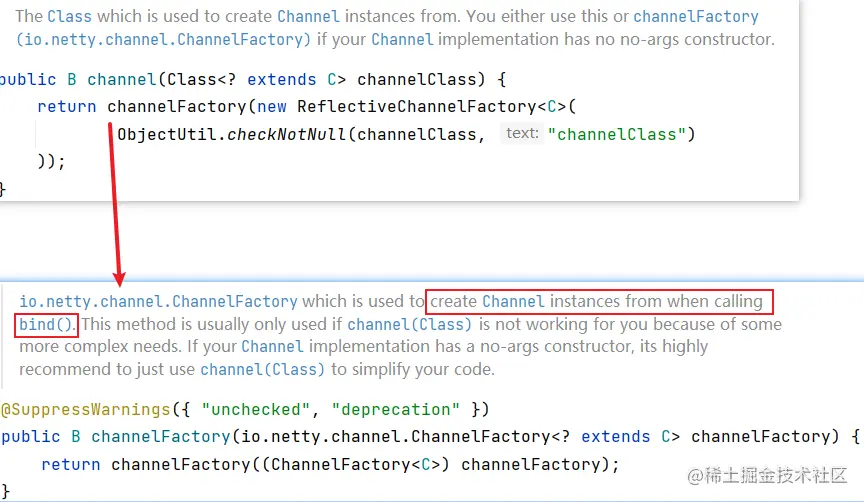Viewport: 864px width, 502px height.
Task: Click the final "channelFactory" argument before ");"
Action: pyautogui.click(x=531, y=464)
